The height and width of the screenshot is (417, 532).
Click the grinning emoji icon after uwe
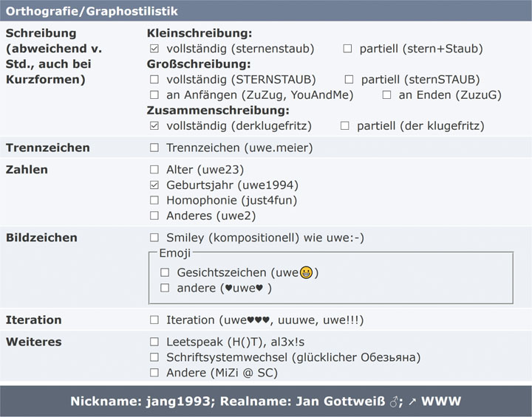point(306,272)
